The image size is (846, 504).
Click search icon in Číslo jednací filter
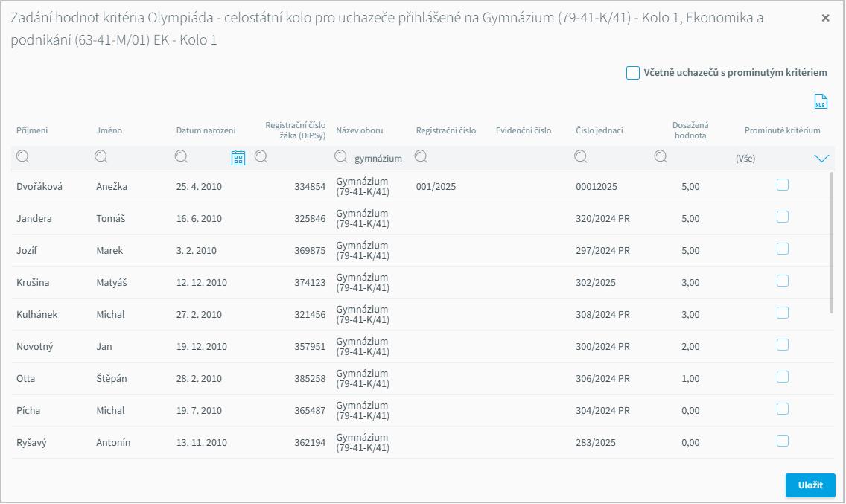click(x=581, y=156)
